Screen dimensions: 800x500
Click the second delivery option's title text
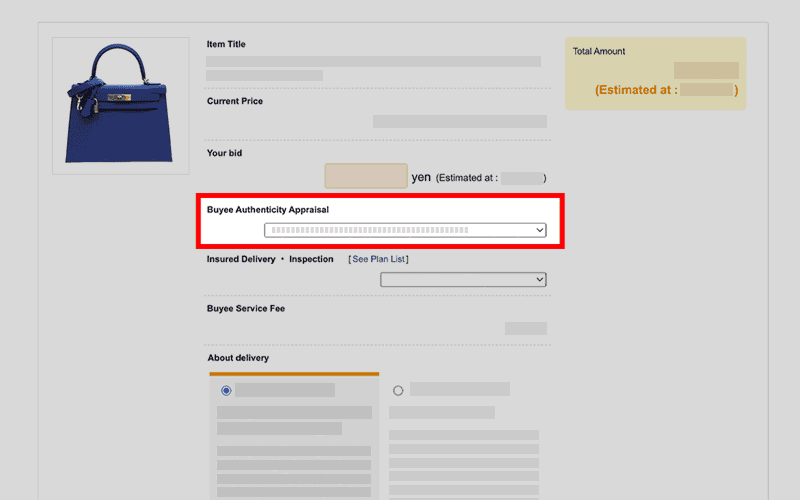coord(459,389)
